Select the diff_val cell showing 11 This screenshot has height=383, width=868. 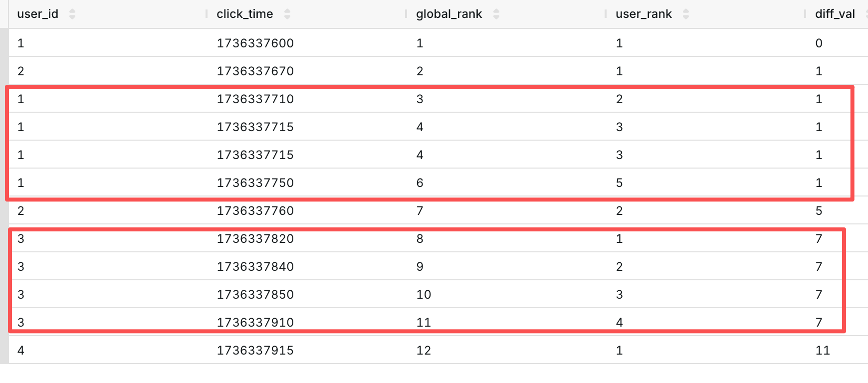pos(822,351)
